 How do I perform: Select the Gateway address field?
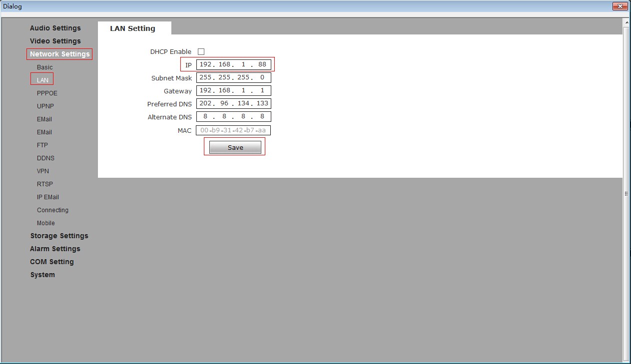tap(233, 90)
